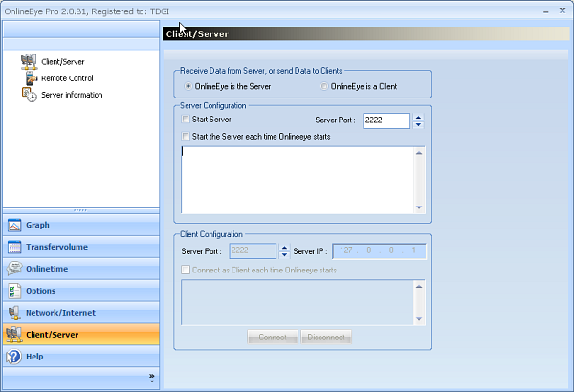Click the navigation pane splitter grip
The height and width of the screenshot is (392, 574).
point(80,210)
